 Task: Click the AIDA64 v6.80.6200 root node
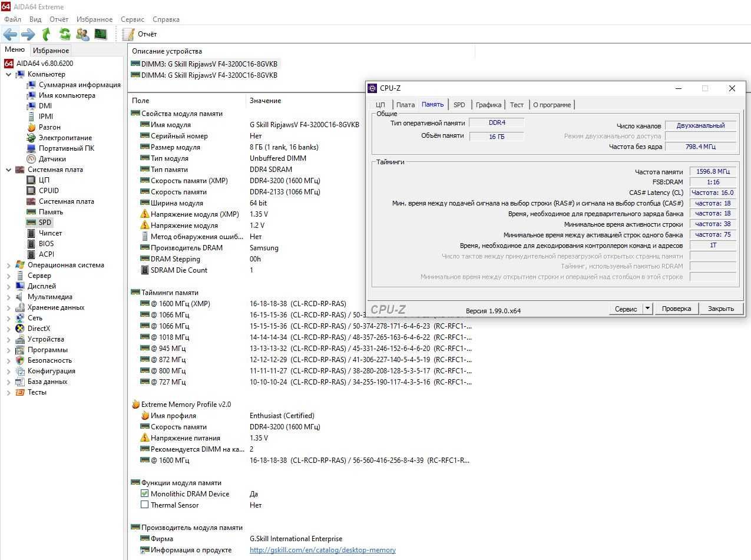(x=45, y=64)
